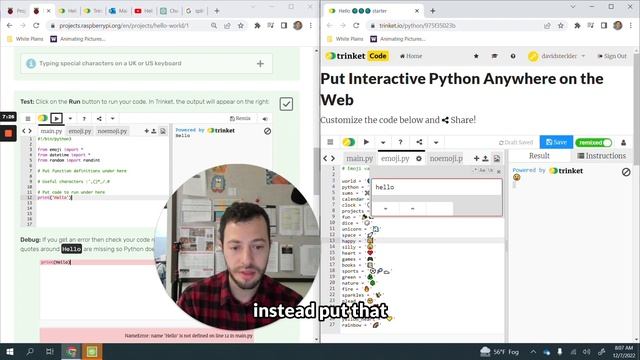Click user profile icon beside remixed toggle
Viewport: 640px width, 360px height.
(623, 142)
